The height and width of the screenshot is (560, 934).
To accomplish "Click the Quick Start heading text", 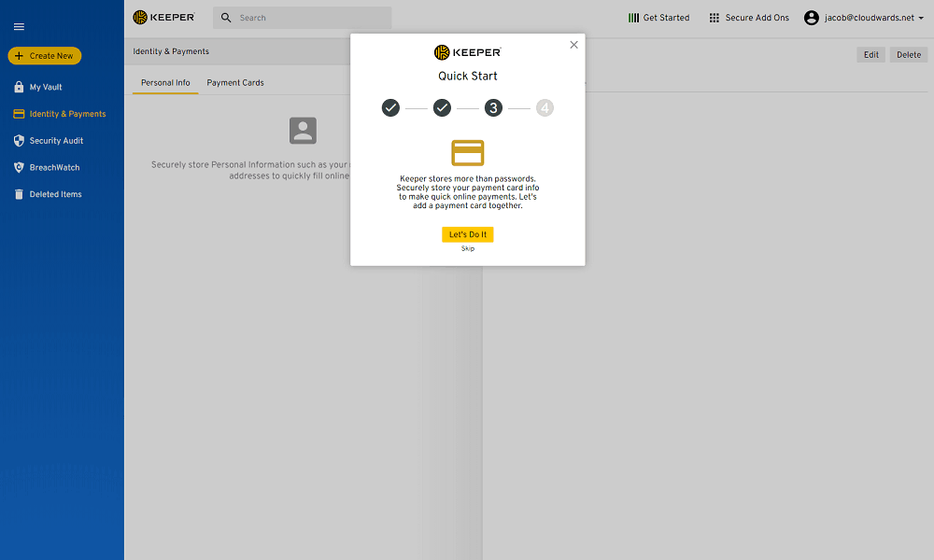I will point(468,77).
